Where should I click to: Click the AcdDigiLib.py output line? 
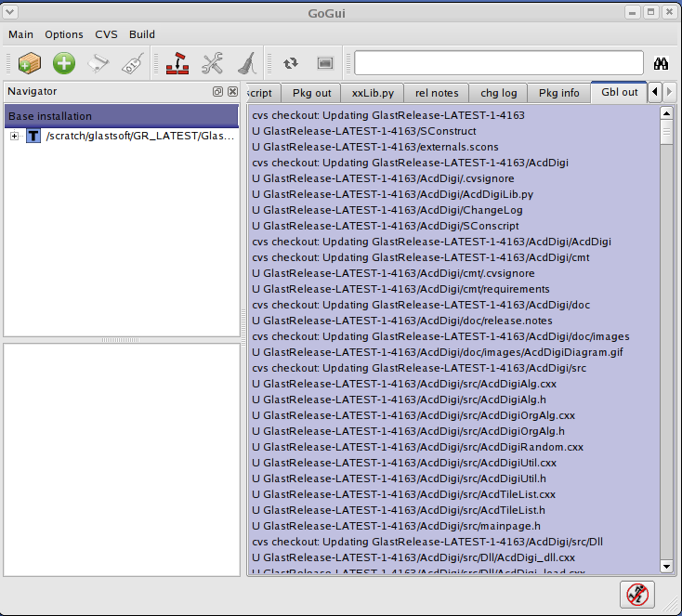393,194
